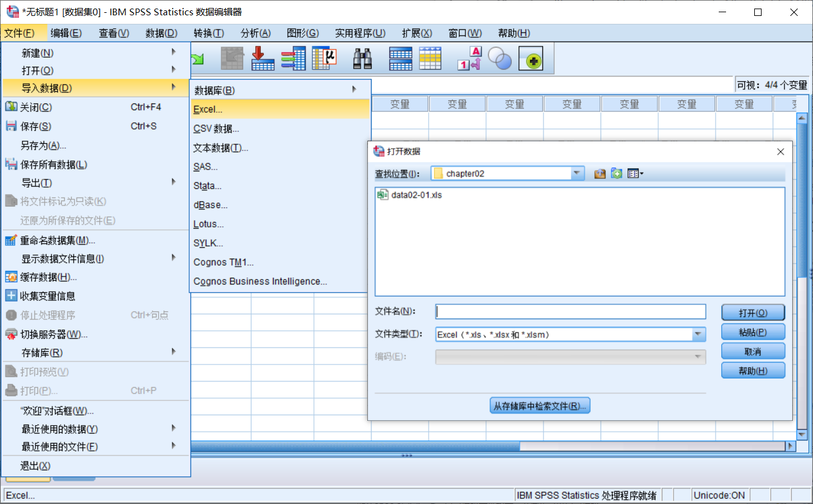813x504 pixels.
Task: Choose 保存(S) in the File menu
Action: pos(96,126)
